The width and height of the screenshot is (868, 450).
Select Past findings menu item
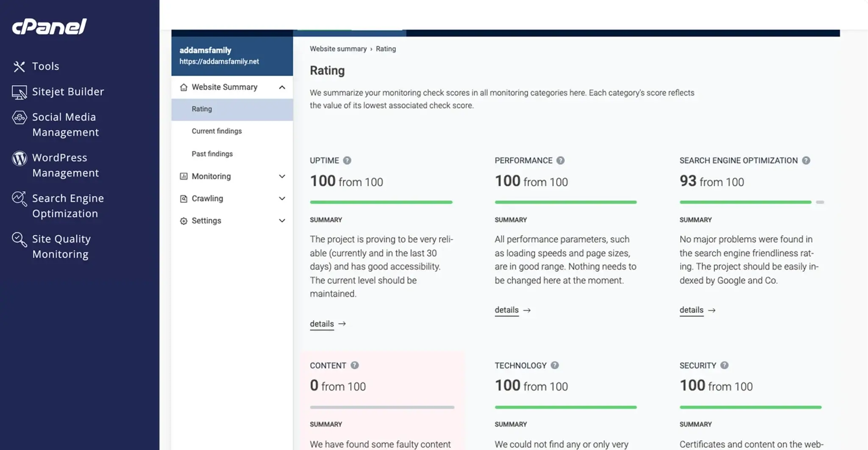[x=212, y=154]
